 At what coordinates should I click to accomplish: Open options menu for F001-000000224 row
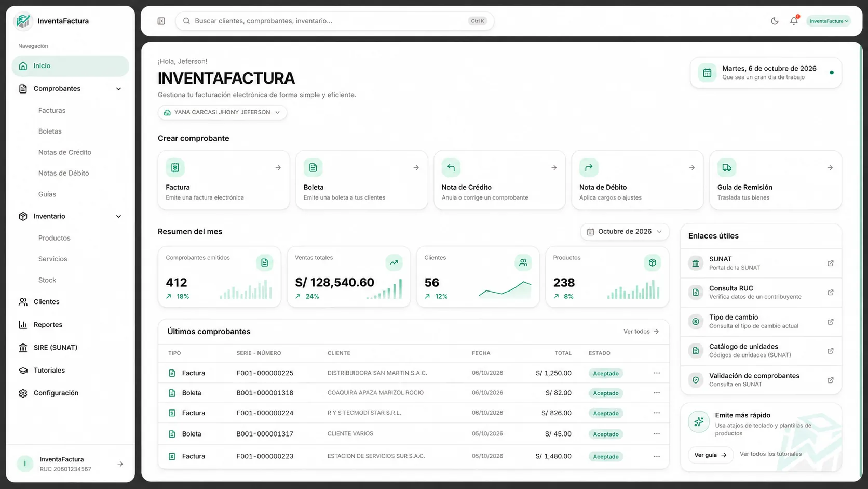pos(657,413)
